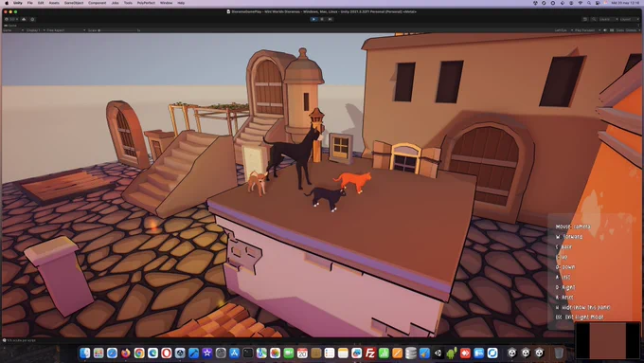
Task: Open FaceTime from the dock
Action: pos(288,353)
